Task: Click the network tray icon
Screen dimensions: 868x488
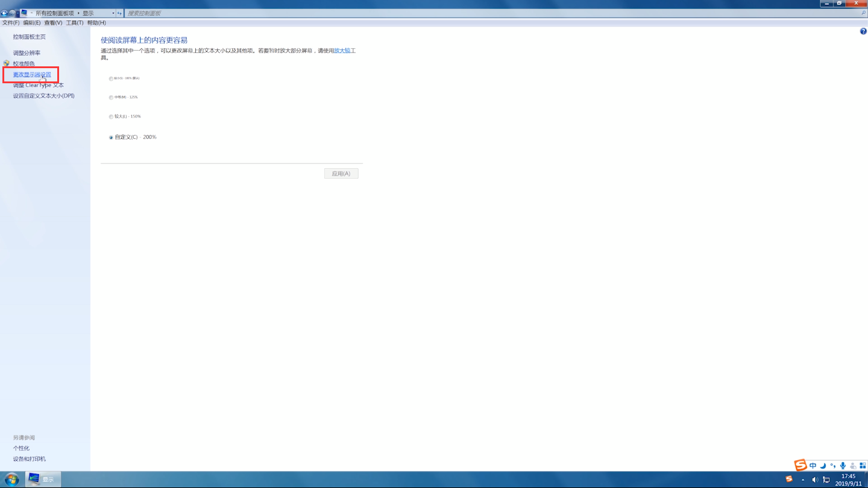Action: point(826,480)
